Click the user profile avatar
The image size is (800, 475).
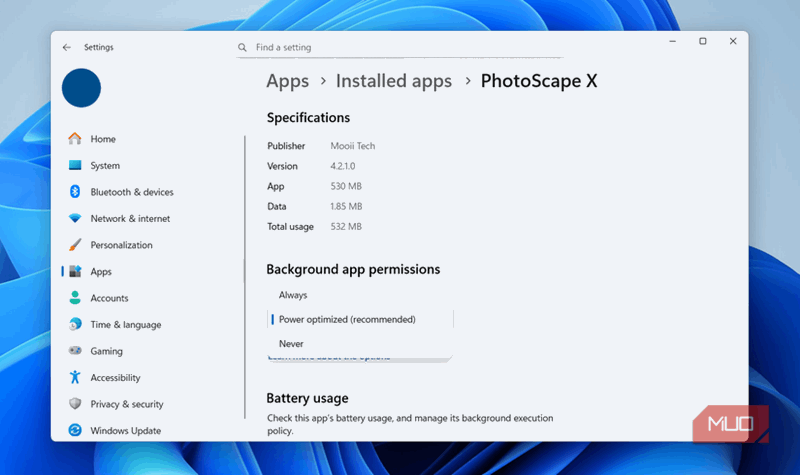click(81, 88)
